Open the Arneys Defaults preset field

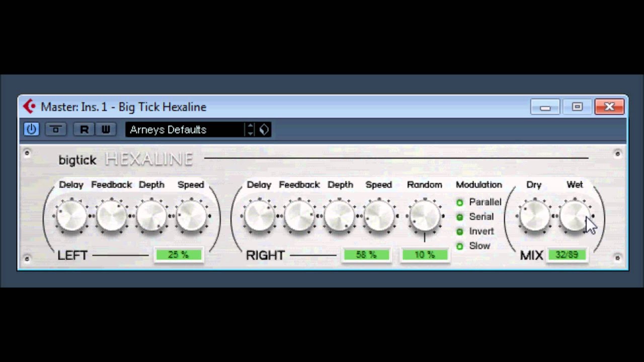[x=186, y=130]
